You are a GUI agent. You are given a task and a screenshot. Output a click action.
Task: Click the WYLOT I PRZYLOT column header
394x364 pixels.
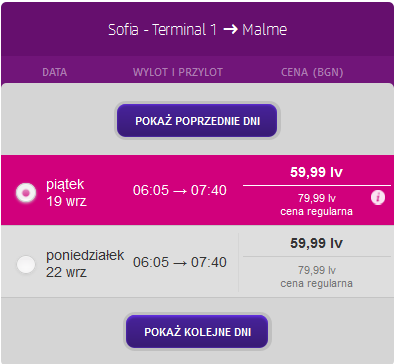pyautogui.click(x=178, y=72)
